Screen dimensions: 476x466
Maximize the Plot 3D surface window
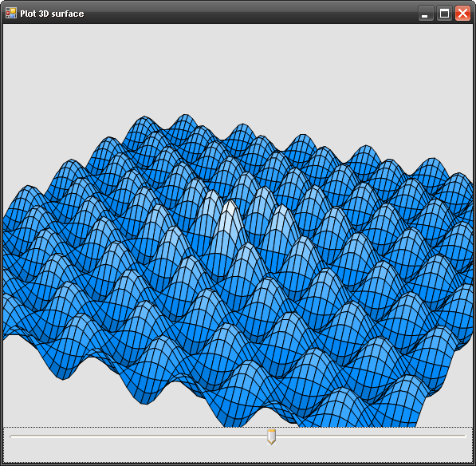point(444,14)
